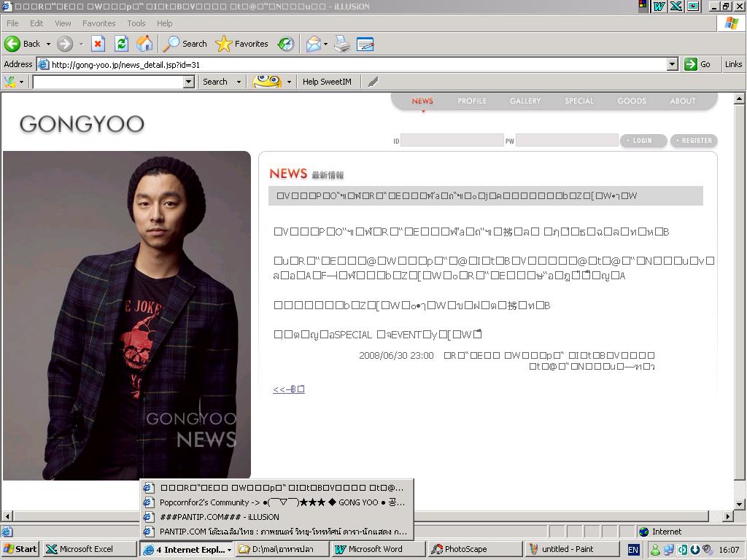The width and height of the screenshot is (747, 560).
Task: Click Help SweetIM button
Action: coord(327,82)
